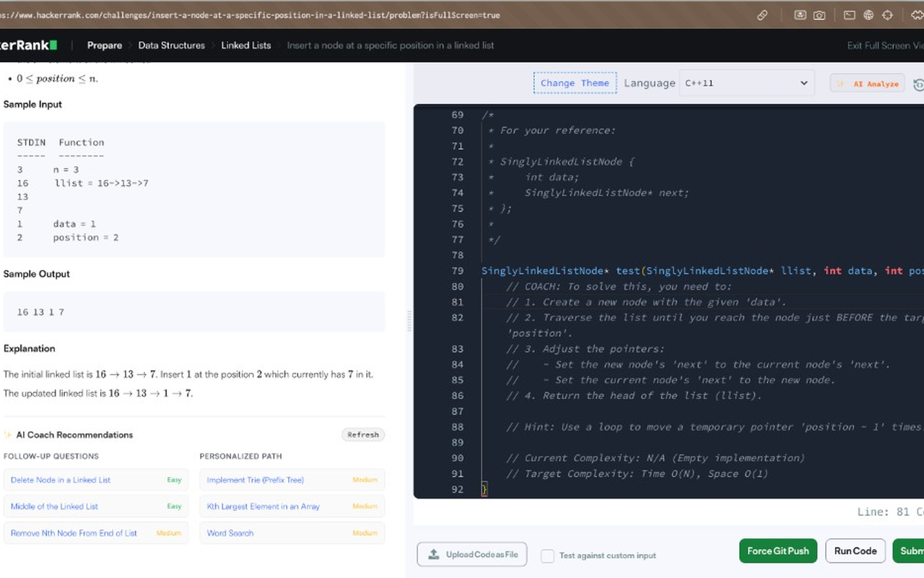924x578 pixels.
Task: Open Kth Largest Element in an Array
Action: (292, 506)
